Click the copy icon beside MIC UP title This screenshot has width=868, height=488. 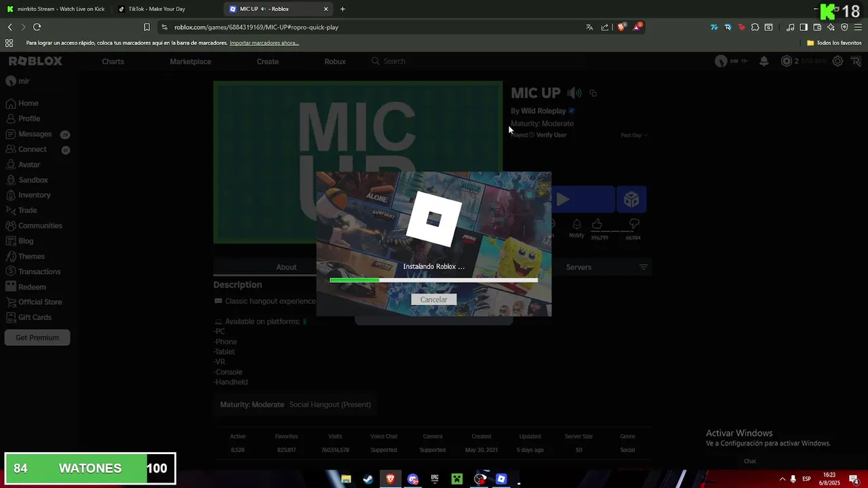593,94
